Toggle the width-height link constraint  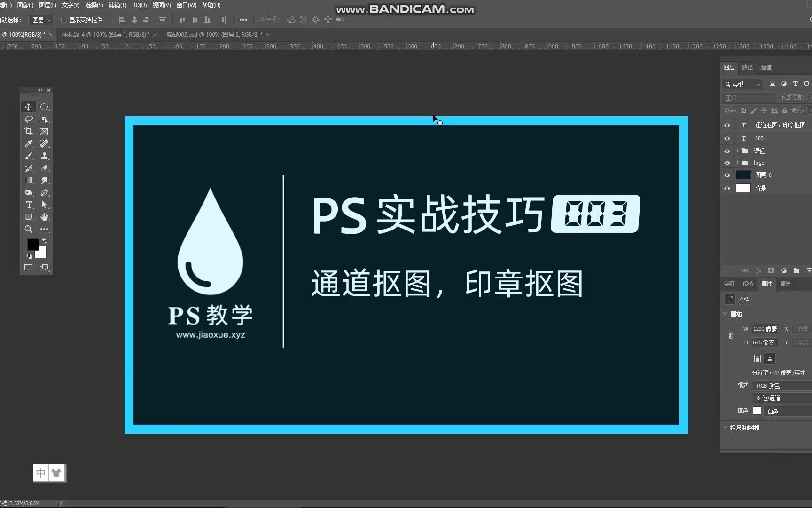coord(731,336)
